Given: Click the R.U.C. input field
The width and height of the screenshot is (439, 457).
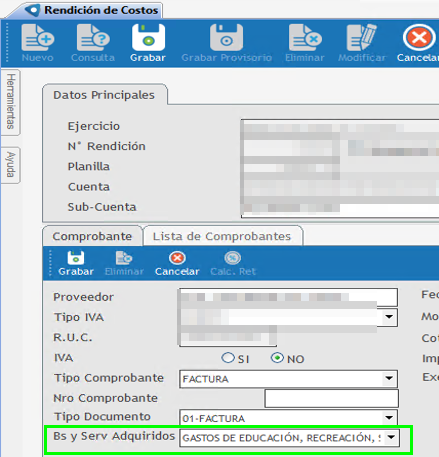Looking at the screenshot, I should pos(228,337).
